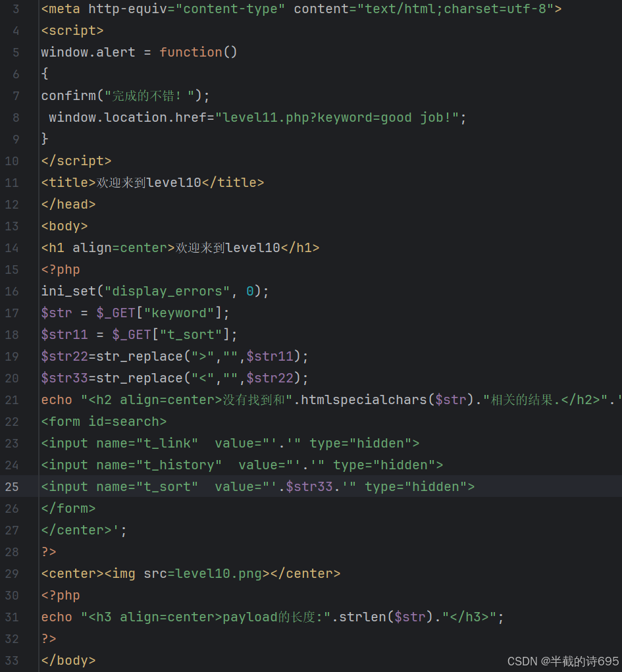Viewport: 622px width, 672px height.
Task: Click the window.location.href level11.php line
Action: click(x=257, y=117)
